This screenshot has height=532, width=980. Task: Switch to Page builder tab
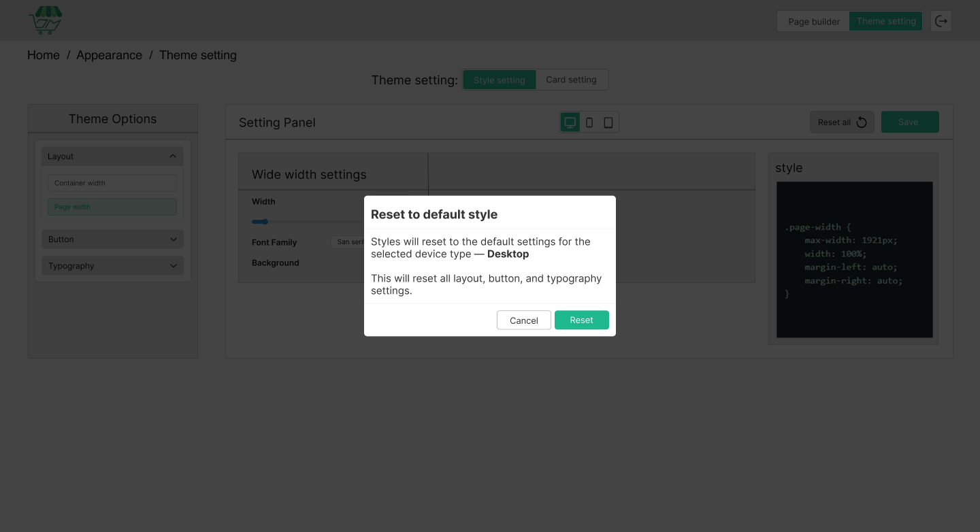point(814,21)
